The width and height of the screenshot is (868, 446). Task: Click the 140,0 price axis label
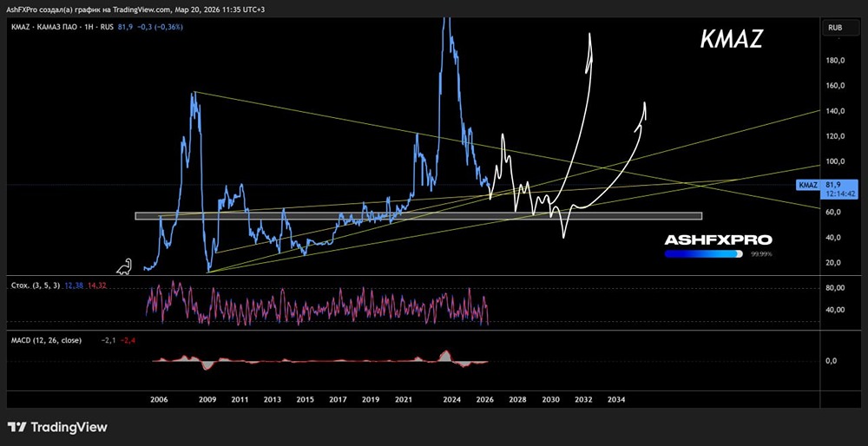pos(836,111)
